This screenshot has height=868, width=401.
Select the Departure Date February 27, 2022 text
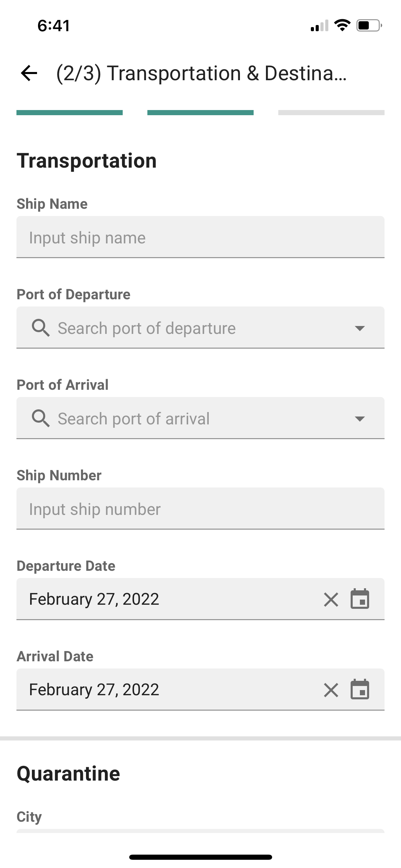(x=94, y=599)
